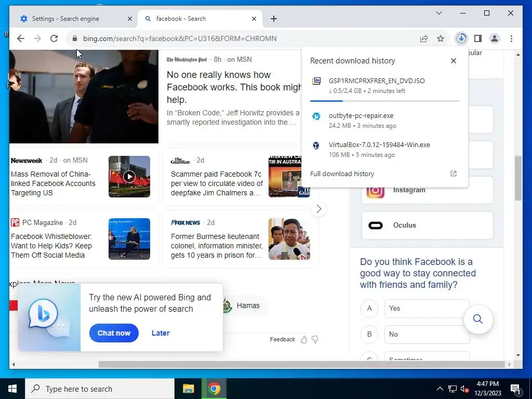Click the ISO download progress bar
The height and width of the screenshot is (399, 532).
click(x=385, y=101)
